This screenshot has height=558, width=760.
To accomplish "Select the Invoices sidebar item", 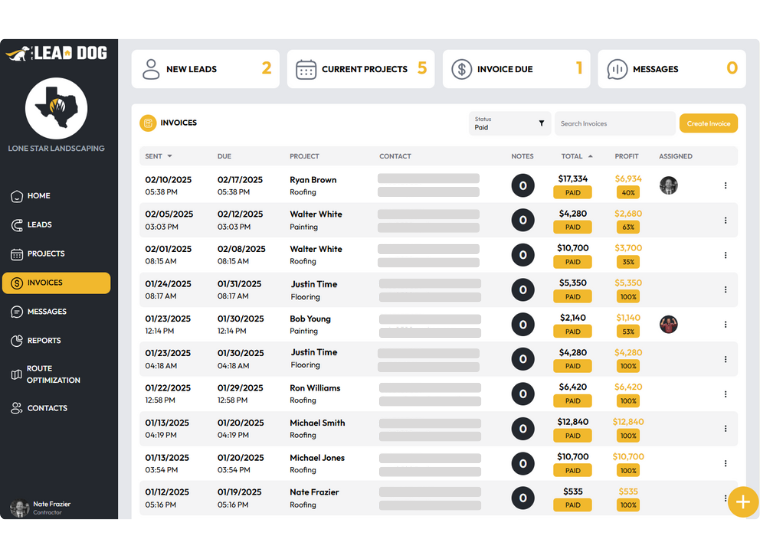I will pos(56,283).
